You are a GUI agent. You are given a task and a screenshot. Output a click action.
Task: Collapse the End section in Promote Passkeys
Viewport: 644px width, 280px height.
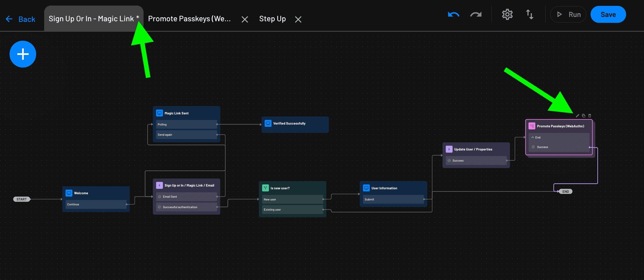click(533, 138)
